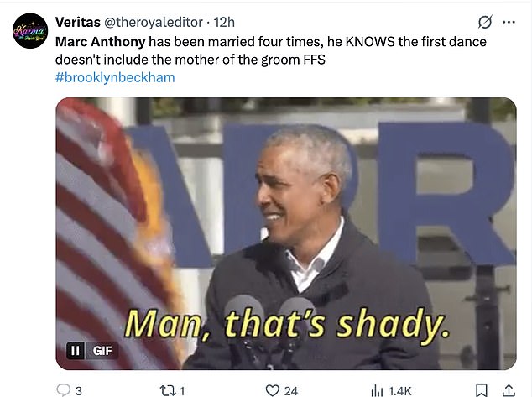The height and width of the screenshot is (397, 532).
Task: Open the tweet via the 12h timestamp
Action: coord(225,22)
